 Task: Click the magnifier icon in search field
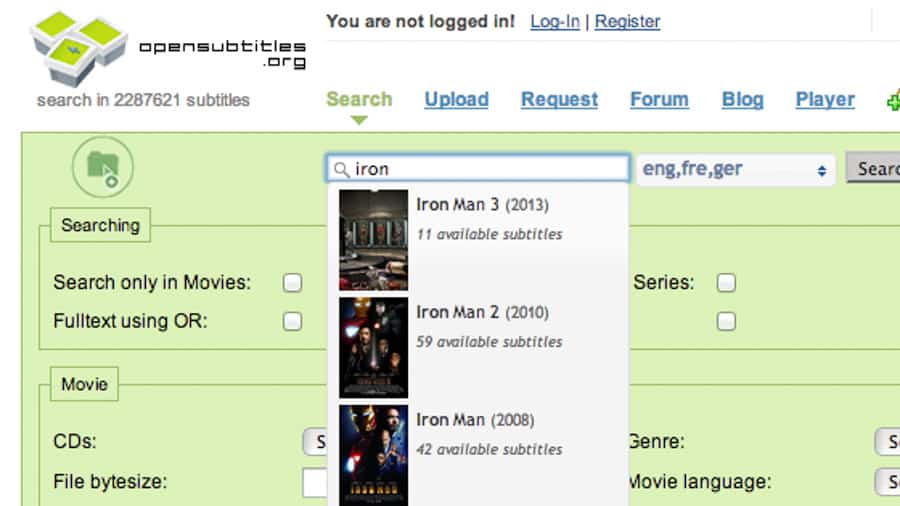[x=342, y=169]
